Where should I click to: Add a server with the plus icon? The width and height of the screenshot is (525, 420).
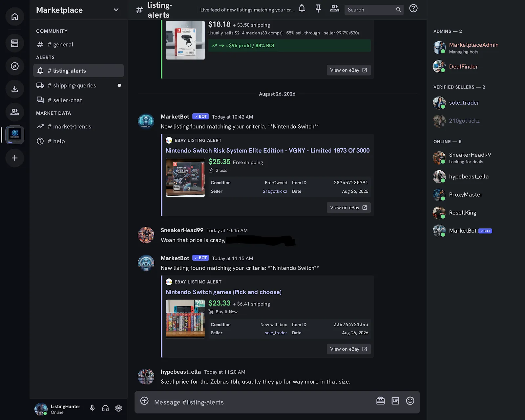[x=15, y=158]
